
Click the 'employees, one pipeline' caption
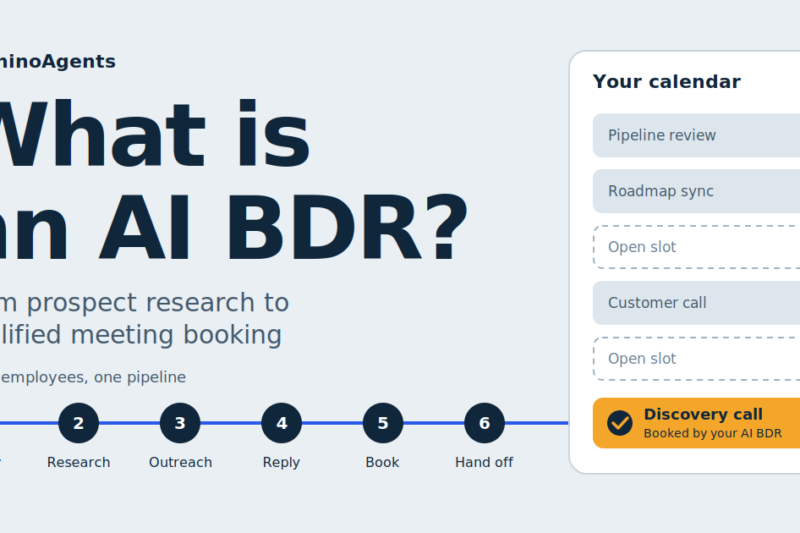[93, 377]
